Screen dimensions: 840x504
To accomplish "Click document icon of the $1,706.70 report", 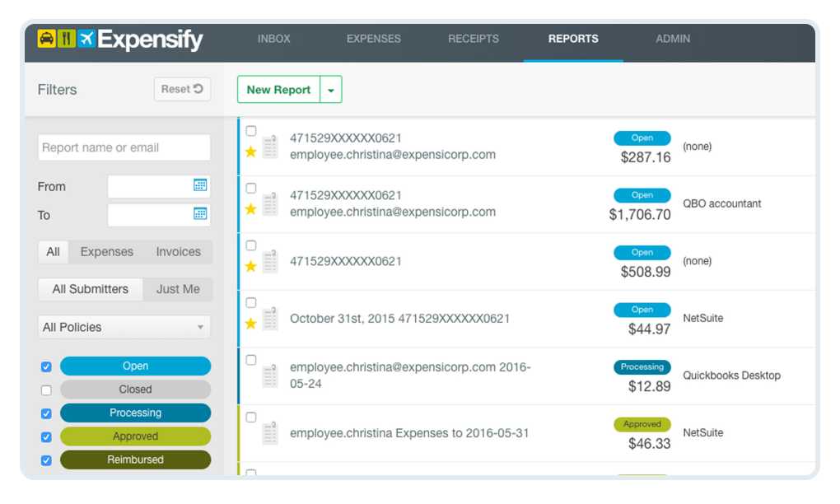I will click(x=271, y=204).
